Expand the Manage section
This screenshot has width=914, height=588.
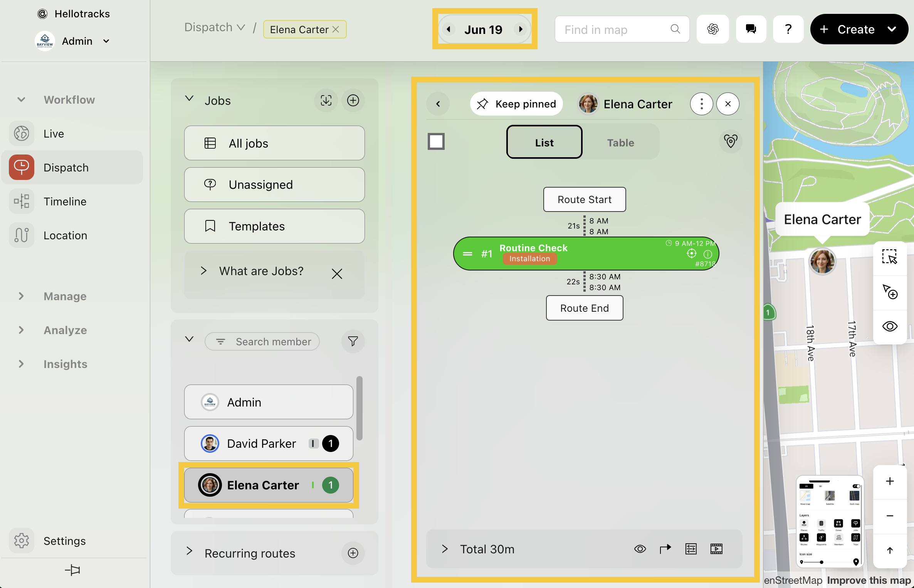tap(21, 296)
